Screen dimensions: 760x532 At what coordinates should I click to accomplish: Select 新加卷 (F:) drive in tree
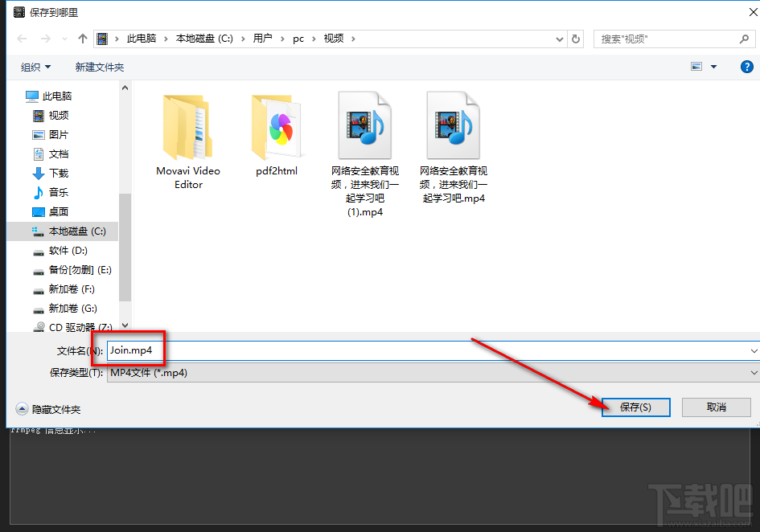tap(64, 289)
